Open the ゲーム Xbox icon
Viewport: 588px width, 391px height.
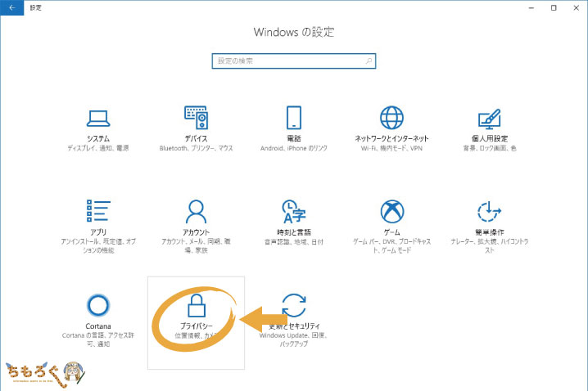(392, 211)
